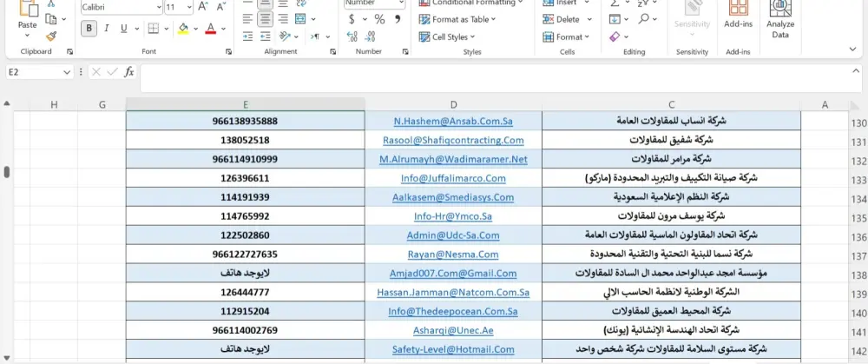Select the row 135 header
This screenshot has width=868, height=364.
coord(858,218)
